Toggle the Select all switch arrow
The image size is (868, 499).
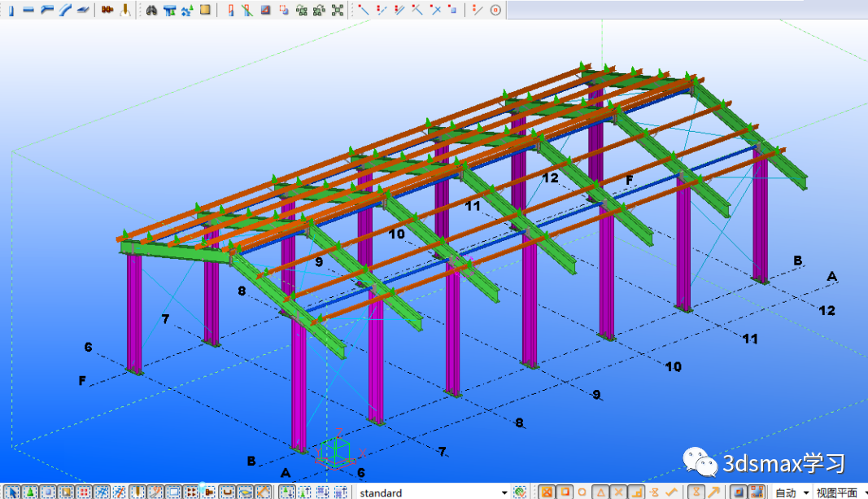pos(12,492)
